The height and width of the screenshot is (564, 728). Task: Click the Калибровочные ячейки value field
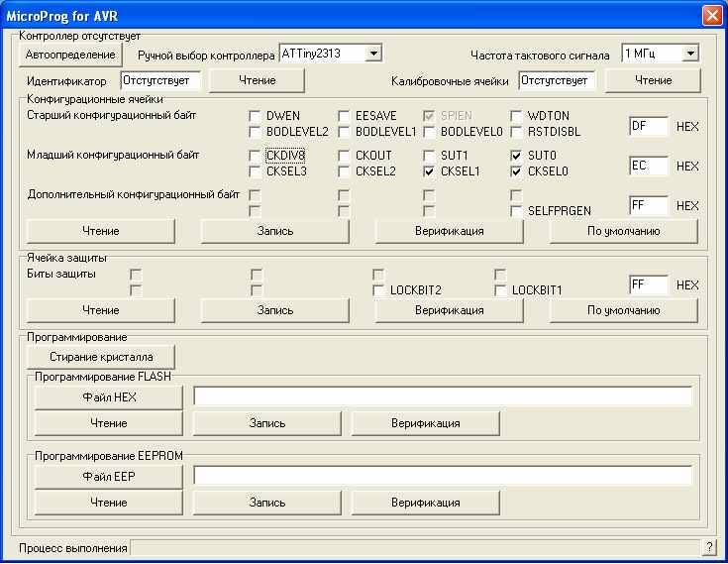click(x=557, y=80)
